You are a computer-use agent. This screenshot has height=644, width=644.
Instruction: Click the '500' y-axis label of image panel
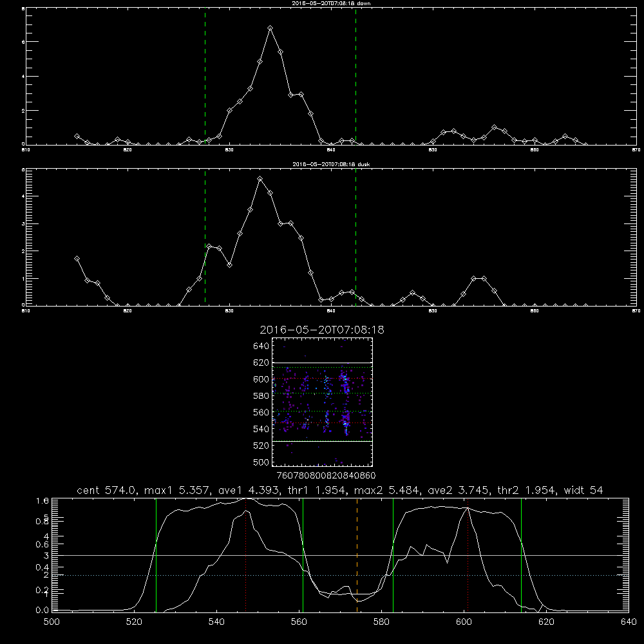261,462
